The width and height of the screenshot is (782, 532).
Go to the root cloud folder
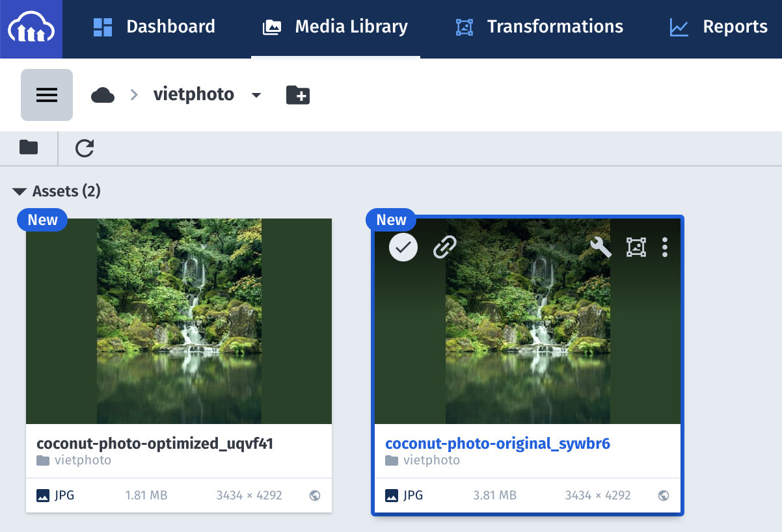pyautogui.click(x=103, y=95)
